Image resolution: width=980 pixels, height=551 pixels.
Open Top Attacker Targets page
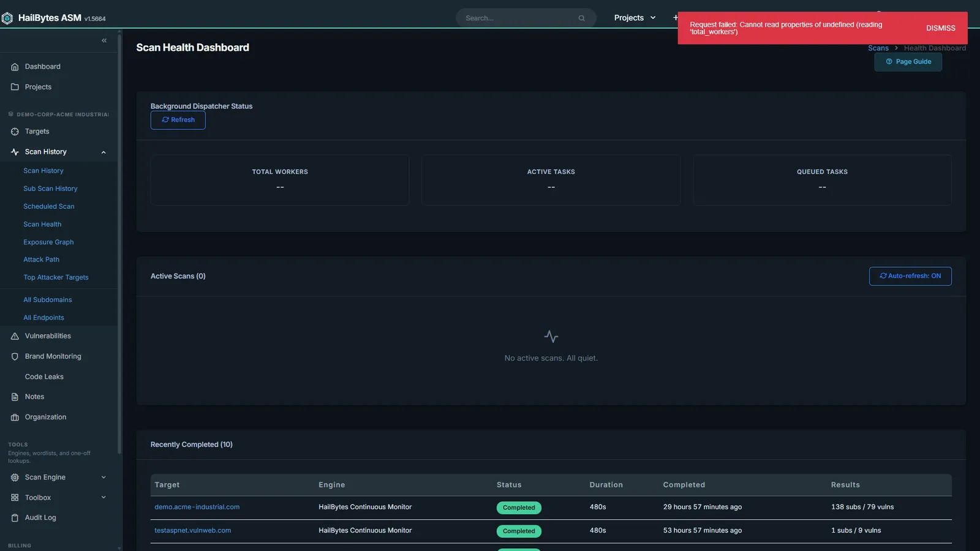(56, 277)
